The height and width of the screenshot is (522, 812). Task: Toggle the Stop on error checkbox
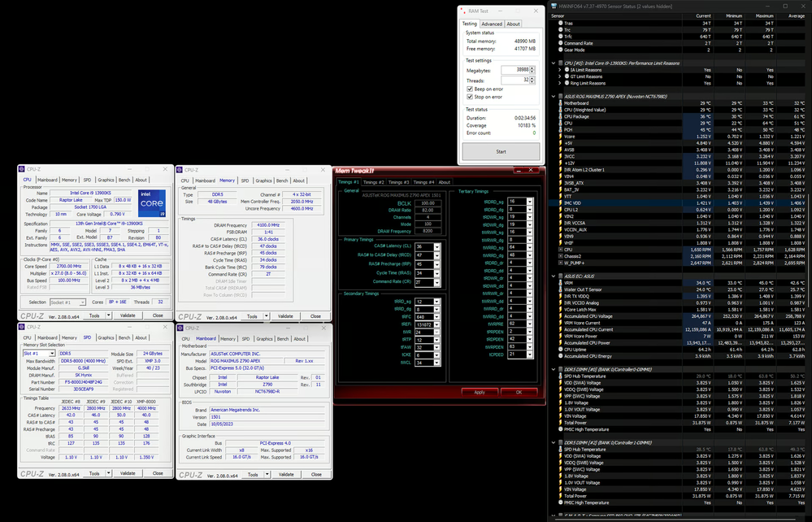click(470, 97)
